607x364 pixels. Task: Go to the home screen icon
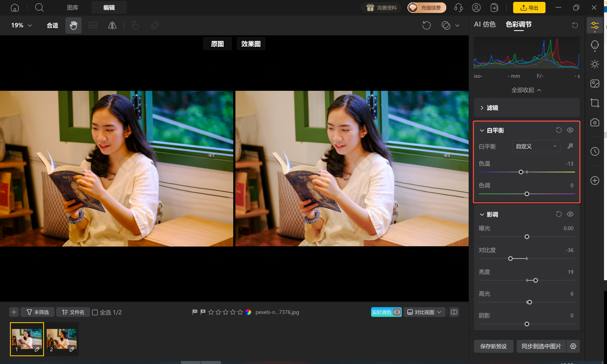(x=15, y=8)
